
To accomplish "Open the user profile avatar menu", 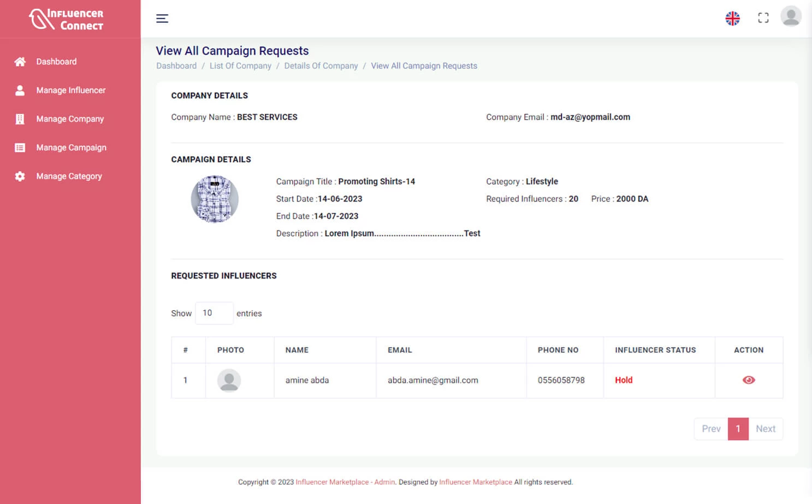I will pos(791,16).
